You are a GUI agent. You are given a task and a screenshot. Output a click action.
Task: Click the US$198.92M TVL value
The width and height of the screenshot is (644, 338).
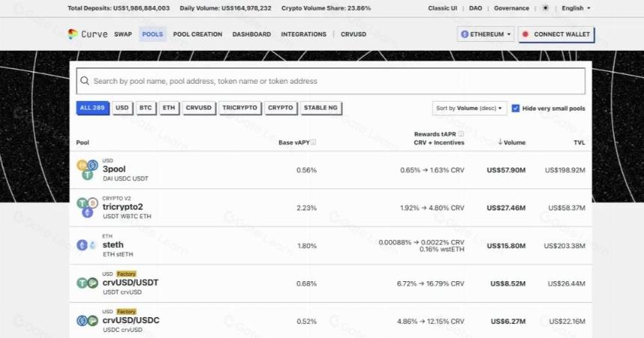point(565,170)
